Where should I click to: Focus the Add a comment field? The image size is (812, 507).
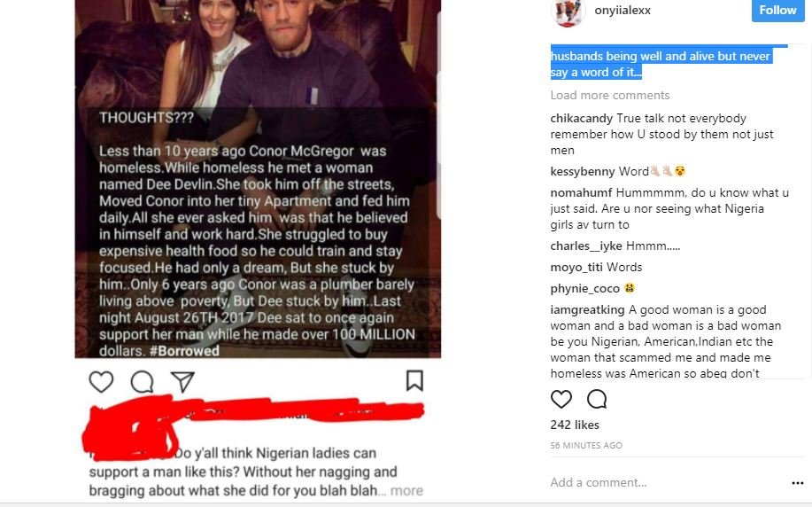coord(655,483)
